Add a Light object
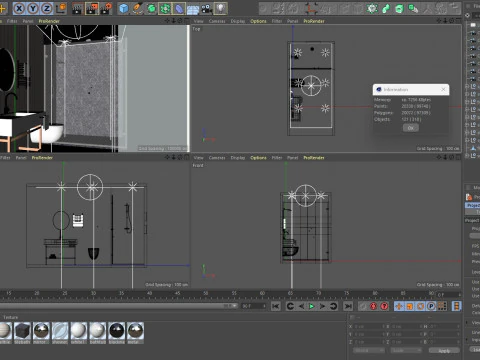 220,8
